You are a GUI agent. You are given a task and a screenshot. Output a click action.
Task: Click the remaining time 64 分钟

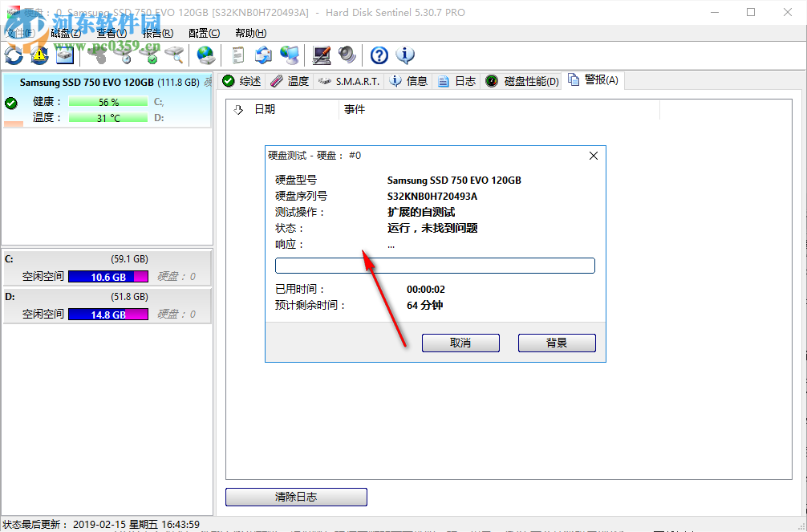424,306
